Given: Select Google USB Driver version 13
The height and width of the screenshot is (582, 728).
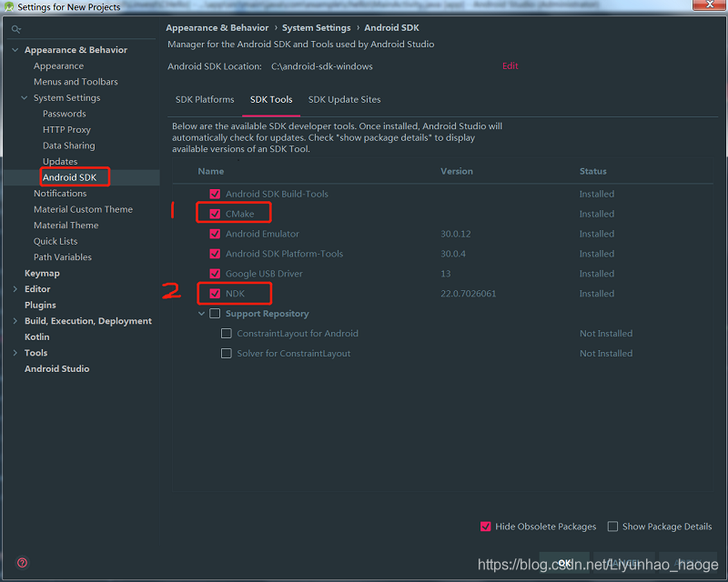Looking at the screenshot, I should [x=445, y=274].
